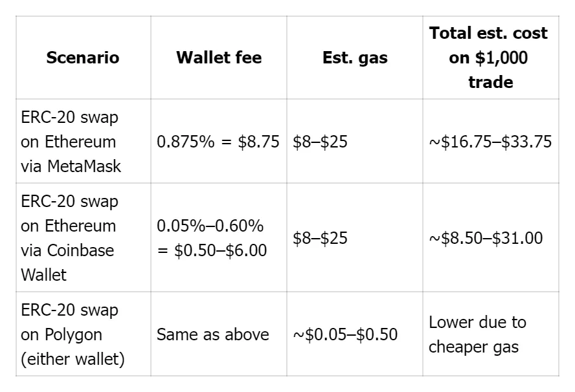Click the "(either wallet)" text in Polygon row
575x392 pixels.
[73, 358]
